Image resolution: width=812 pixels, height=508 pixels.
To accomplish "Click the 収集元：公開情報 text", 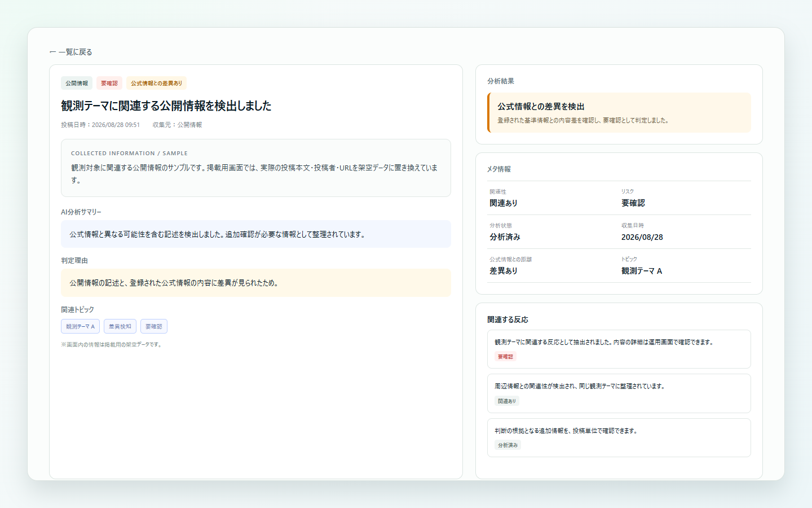I will tap(177, 125).
